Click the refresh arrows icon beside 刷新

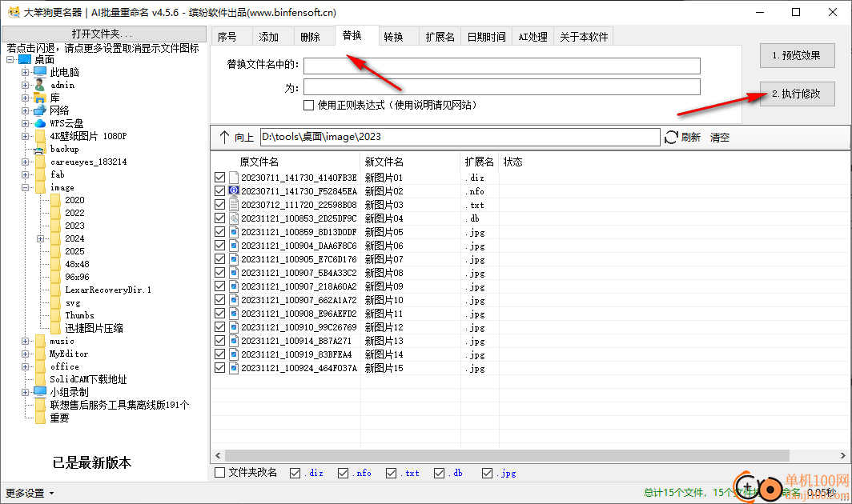671,137
